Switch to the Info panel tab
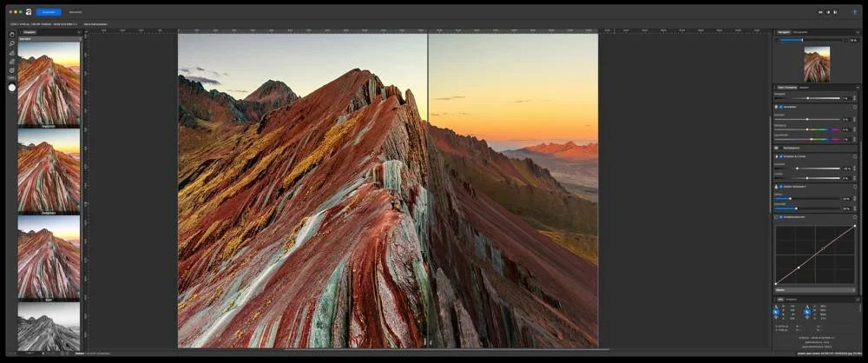 coord(779,300)
